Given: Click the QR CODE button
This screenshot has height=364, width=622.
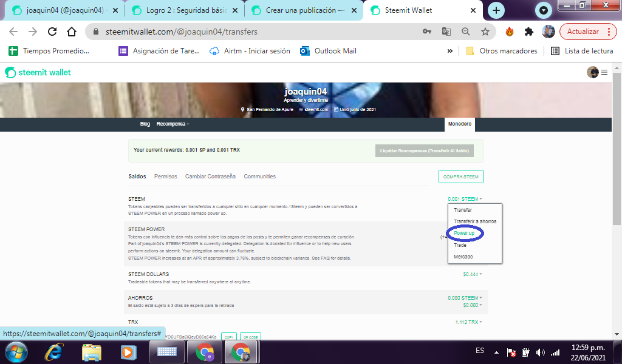Looking at the screenshot, I should coord(250,337).
